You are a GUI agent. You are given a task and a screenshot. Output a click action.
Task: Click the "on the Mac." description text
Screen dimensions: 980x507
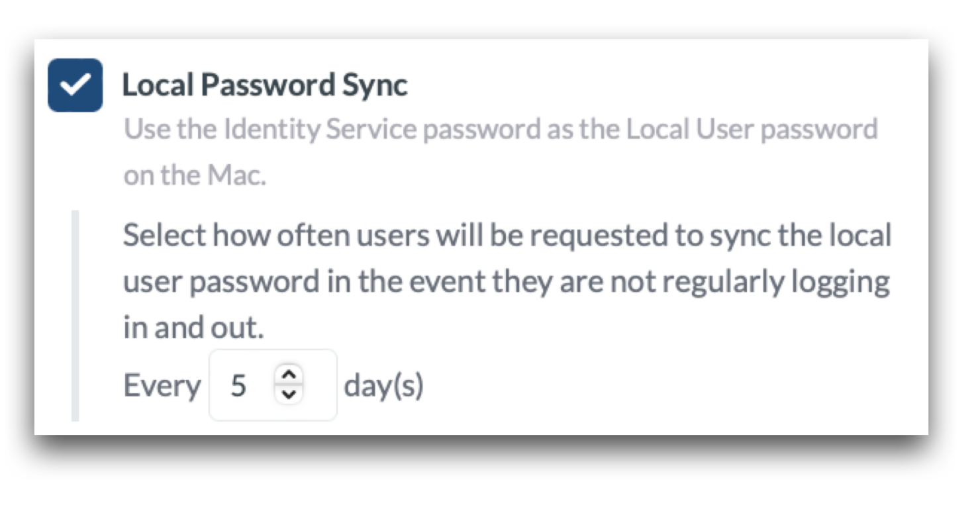click(195, 175)
